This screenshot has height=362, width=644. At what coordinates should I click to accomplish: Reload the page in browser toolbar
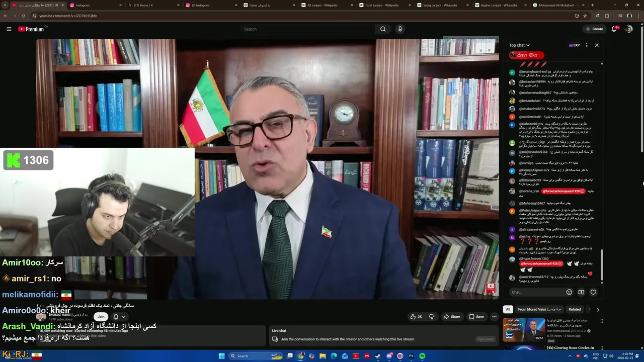click(23, 16)
